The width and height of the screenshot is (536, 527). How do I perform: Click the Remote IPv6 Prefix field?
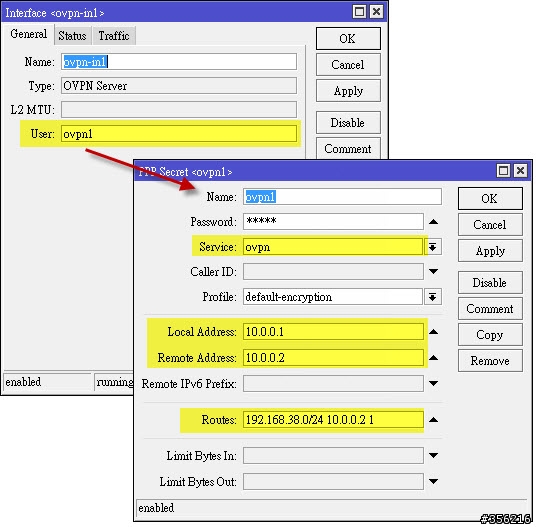pyautogui.click(x=333, y=383)
